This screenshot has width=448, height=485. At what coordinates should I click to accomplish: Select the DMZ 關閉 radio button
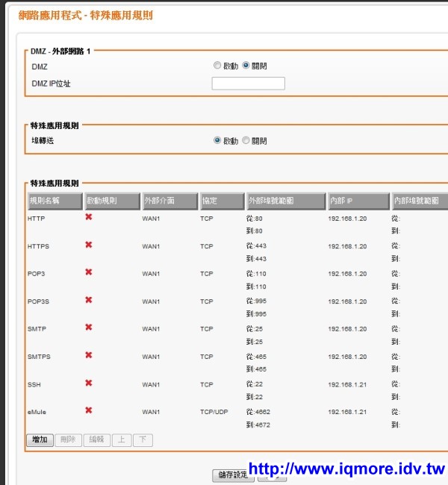[246, 65]
